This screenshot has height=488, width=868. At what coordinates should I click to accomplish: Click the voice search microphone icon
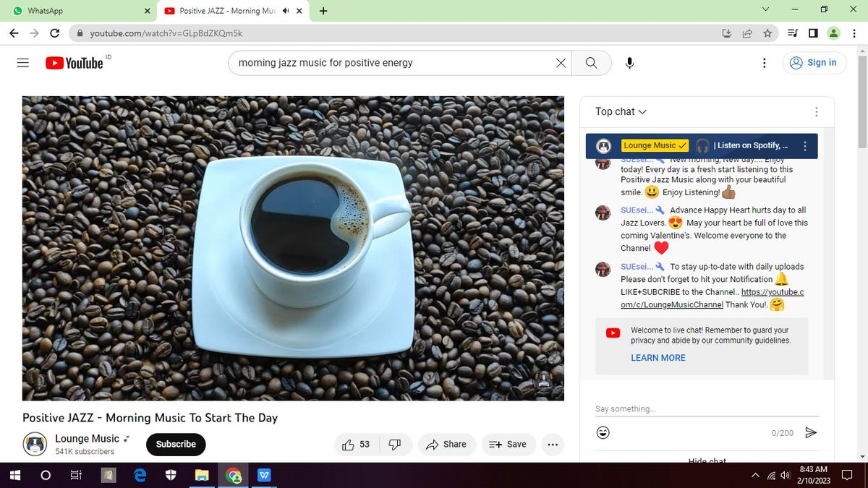pos(630,63)
